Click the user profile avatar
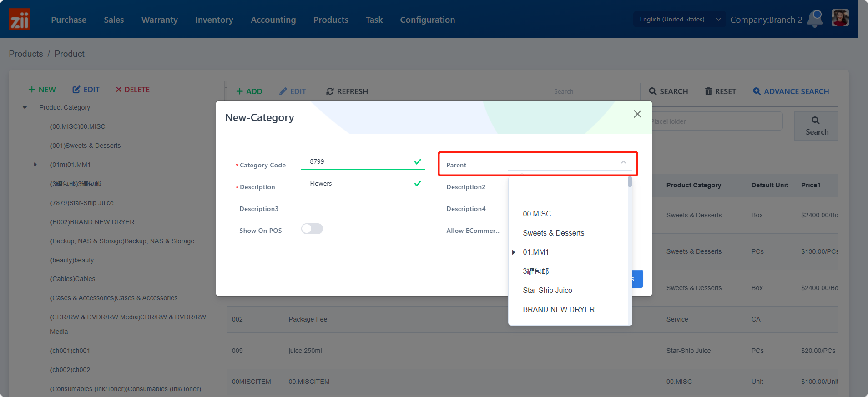Screen dimensions: 868x397 840,18
